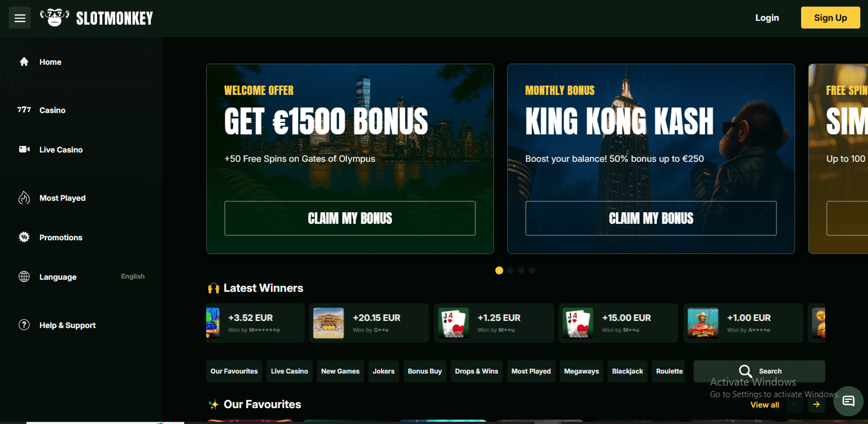This screenshot has width=868, height=424.
Task: Expand the Language selector showing English
Action: click(81, 276)
